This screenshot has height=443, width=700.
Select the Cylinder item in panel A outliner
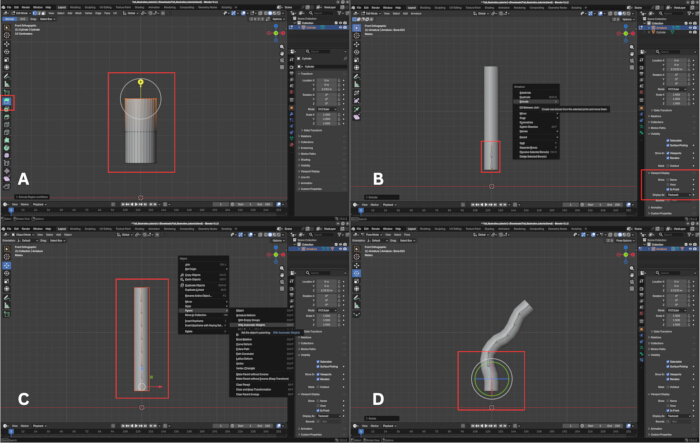pyautogui.click(x=311, y=28)
